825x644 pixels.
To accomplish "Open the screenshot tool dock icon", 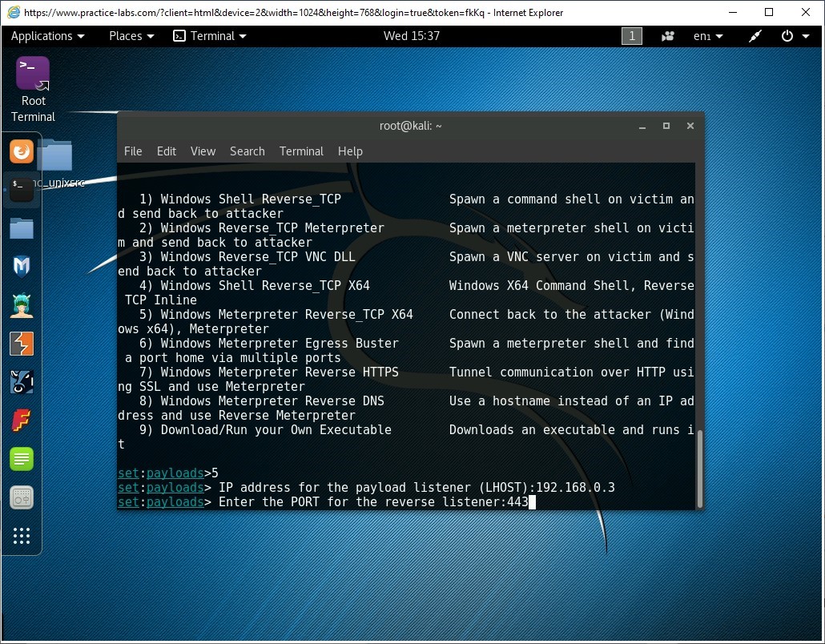I will (22, 497).
